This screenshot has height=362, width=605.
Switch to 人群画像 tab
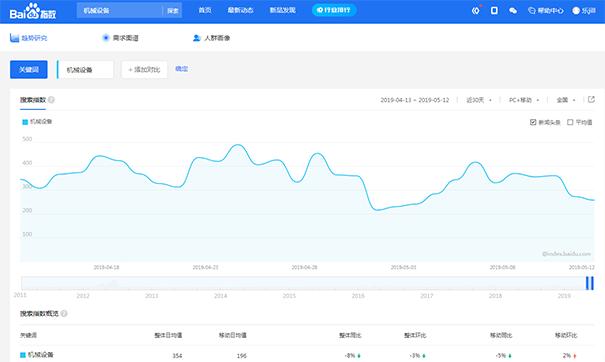point(211,38)
